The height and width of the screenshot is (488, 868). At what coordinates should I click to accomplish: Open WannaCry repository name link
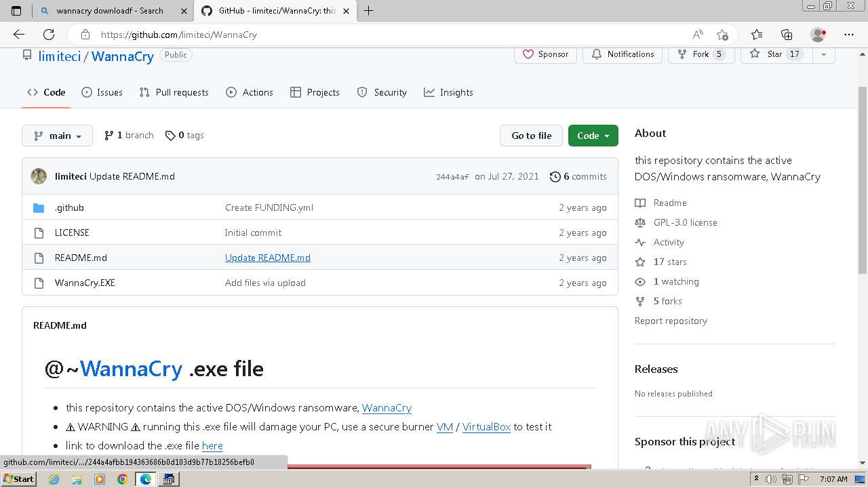tap(123, 56)
